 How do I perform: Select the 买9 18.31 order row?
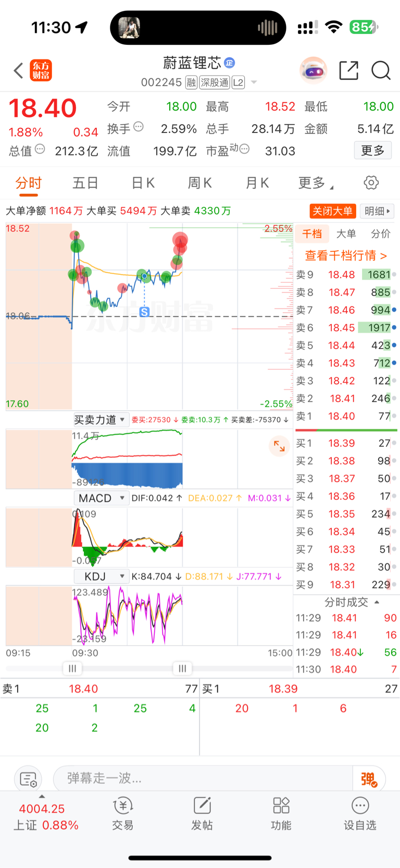tap(346, 585)
